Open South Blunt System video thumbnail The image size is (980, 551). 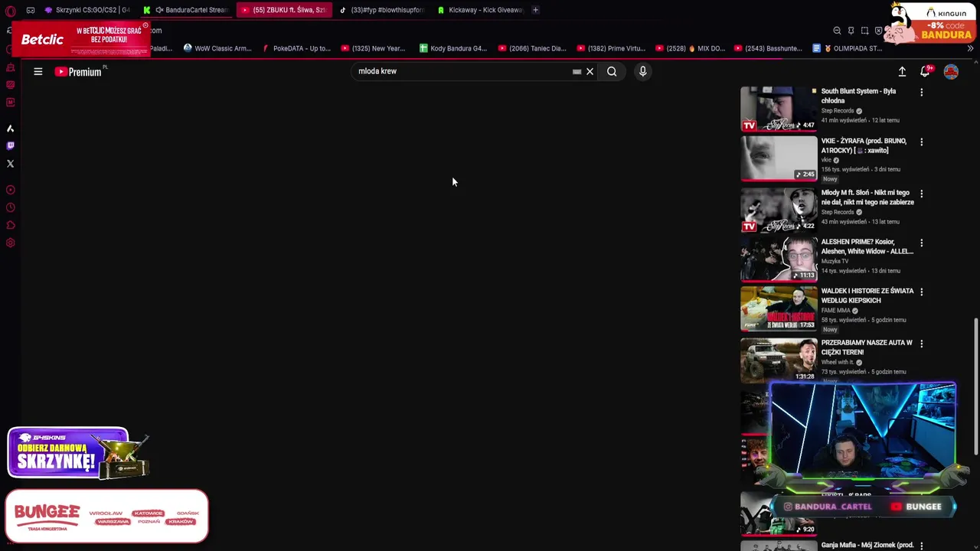(x=779, y=109)
